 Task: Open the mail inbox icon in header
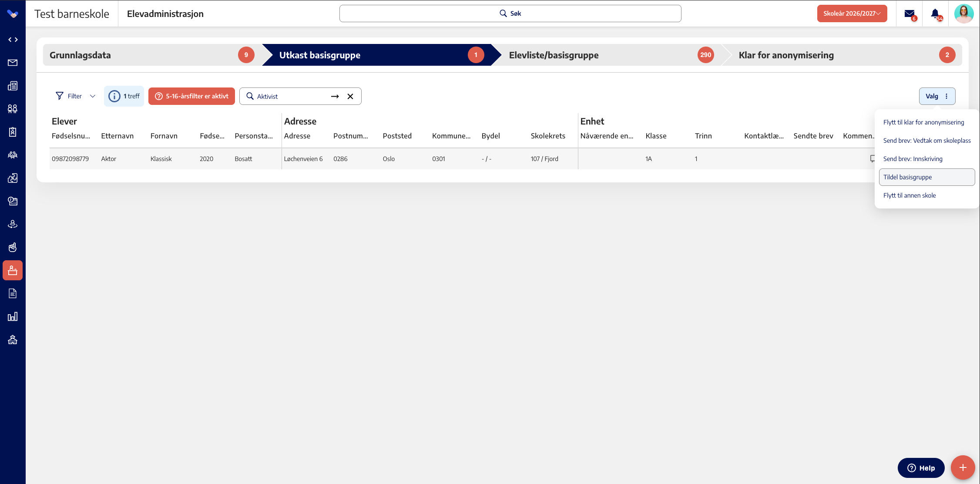click(x=910, y=14)
